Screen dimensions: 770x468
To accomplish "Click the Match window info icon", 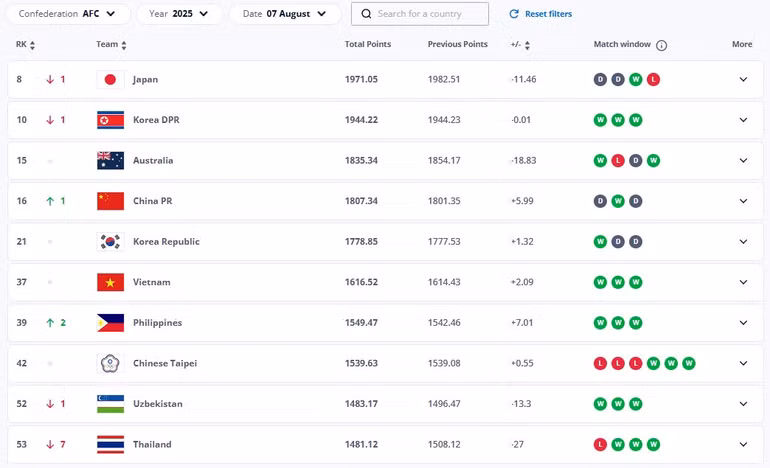I will [x=662, y=45].
